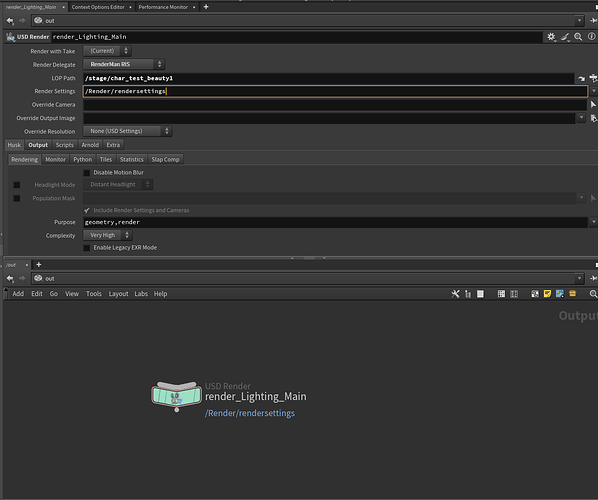The width and height of the screenshot is (598, 500).
Task: Select the render_Lighting_Main USD Render node
Action: 176,395
